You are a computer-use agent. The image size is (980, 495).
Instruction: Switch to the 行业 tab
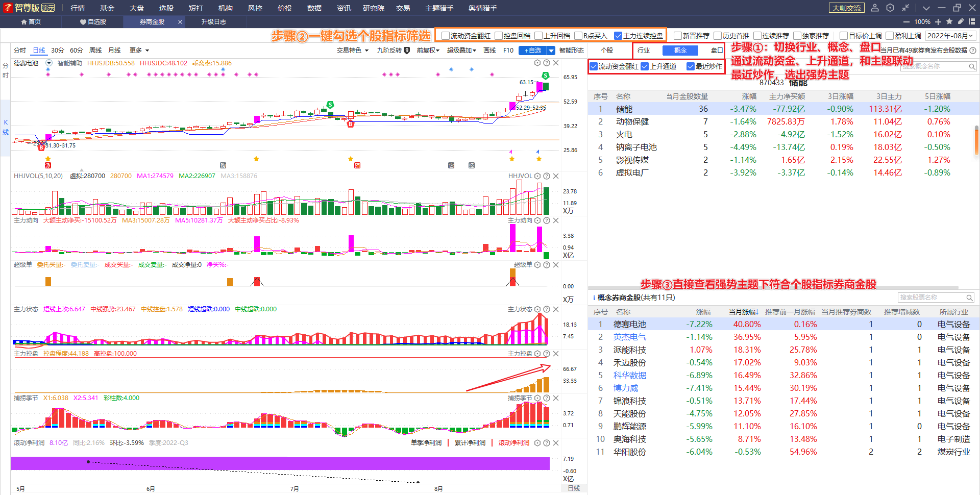coord(644,51)
